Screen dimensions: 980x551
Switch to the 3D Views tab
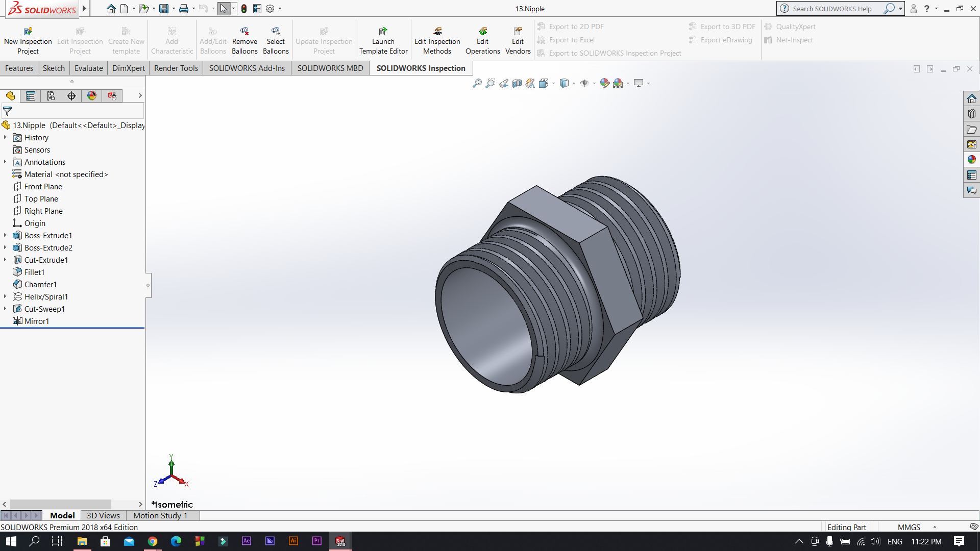point(103,515)
